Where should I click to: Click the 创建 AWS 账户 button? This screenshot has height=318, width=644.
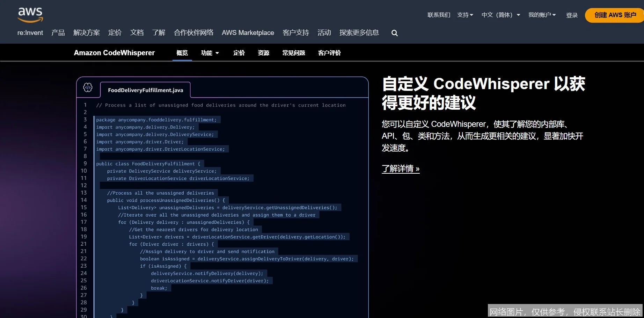point(615,15)
